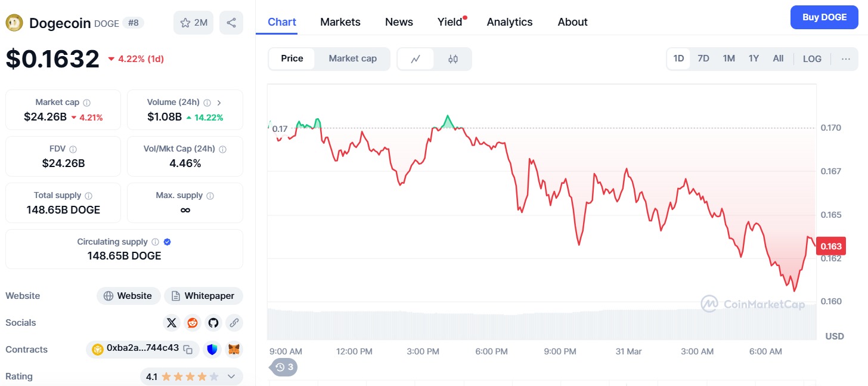This screenshot has height=386, width=868.
Task: Expand the Volume (24h) arrow
Action: coord(219,103)
